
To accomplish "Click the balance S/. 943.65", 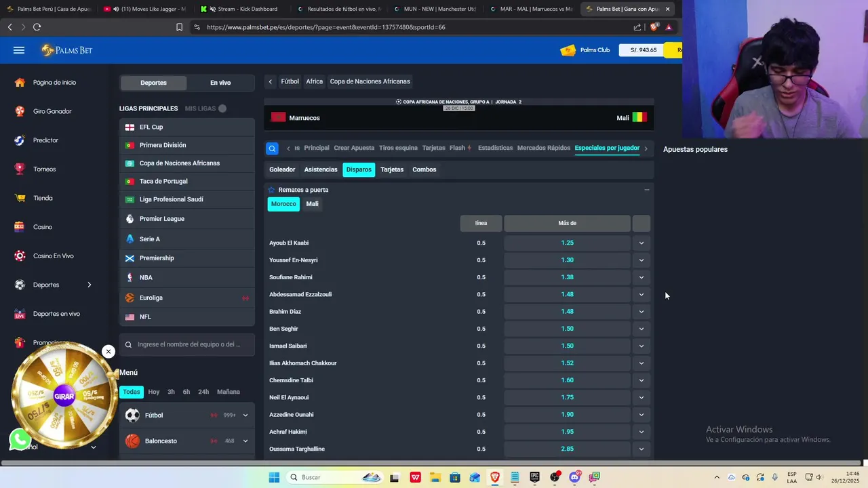I will [642, 50].
